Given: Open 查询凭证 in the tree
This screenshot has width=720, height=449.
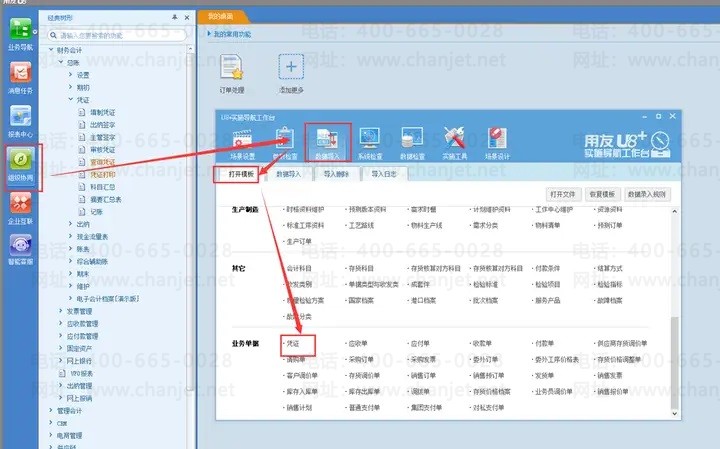Looking at the screenshot, I should coord(103,162).
